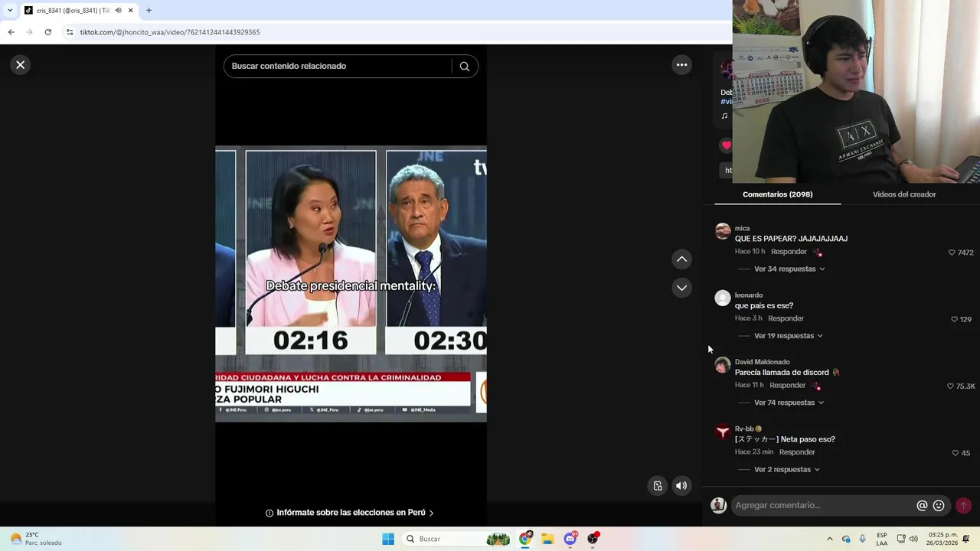
Task: Open Infórmate sobre las elecciones en Perú link
Action: click(350, 513)
